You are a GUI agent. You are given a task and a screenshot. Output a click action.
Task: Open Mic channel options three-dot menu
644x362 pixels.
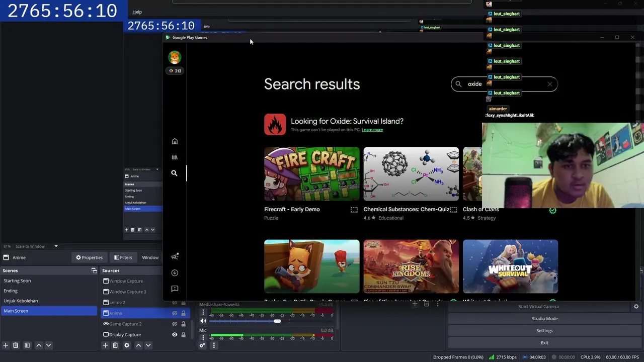(x=203, y=338)
